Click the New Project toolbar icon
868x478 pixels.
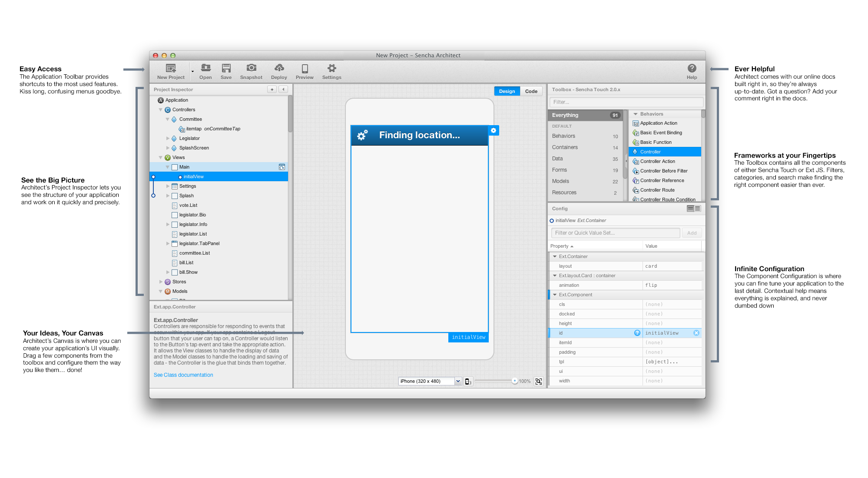171,68
